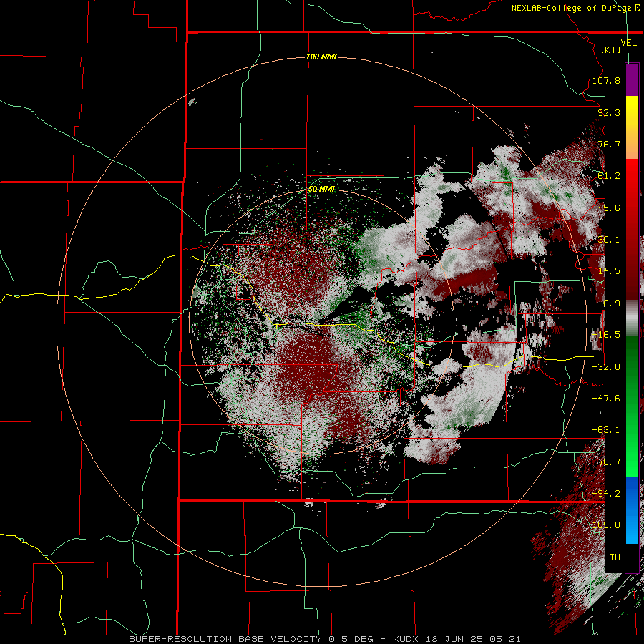This screenshot has height=644, width=644.
Task: Click the -63.1 value on velocity scale
Action: coord(606,430)
